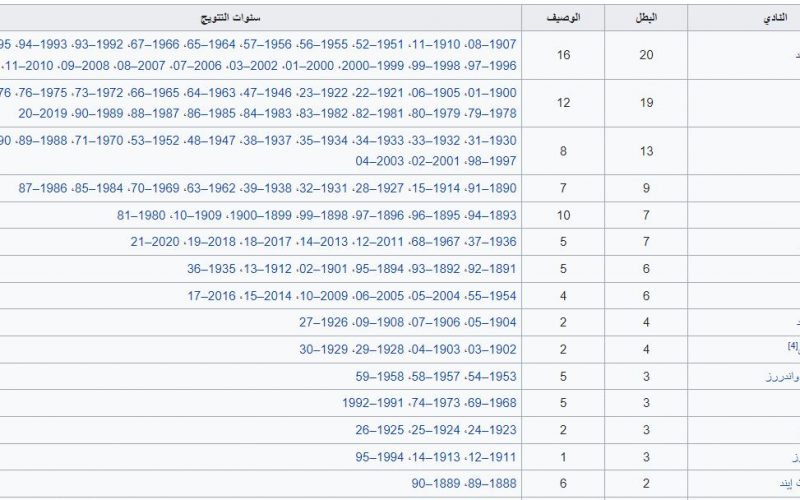
Task: Click footnote reference [4]
Action: [793, 346]
